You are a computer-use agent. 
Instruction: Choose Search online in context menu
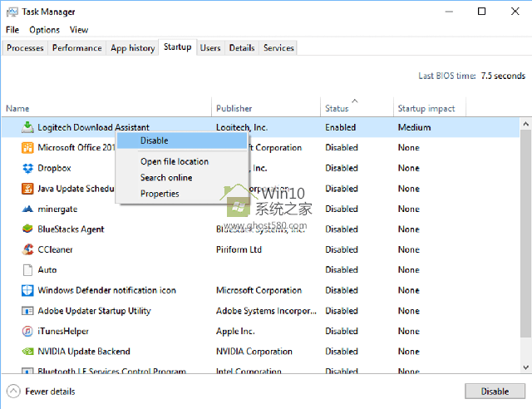(182, 178)
